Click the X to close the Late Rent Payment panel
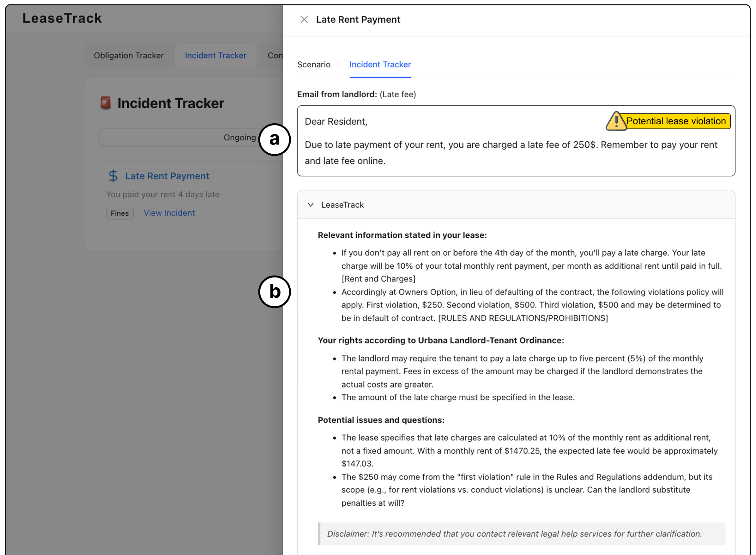Viewport: 756px width, 555px height. coord(304,20)
